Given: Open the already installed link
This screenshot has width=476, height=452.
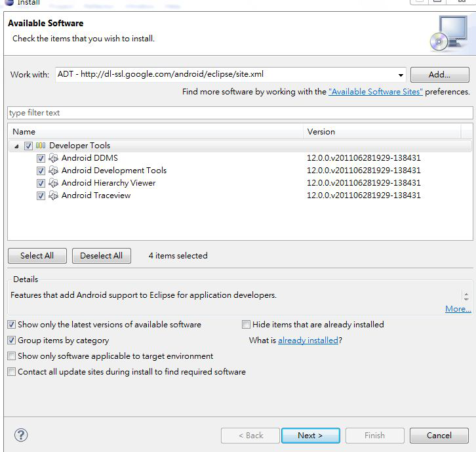Looking at the screenshot, I should [308, 340].
